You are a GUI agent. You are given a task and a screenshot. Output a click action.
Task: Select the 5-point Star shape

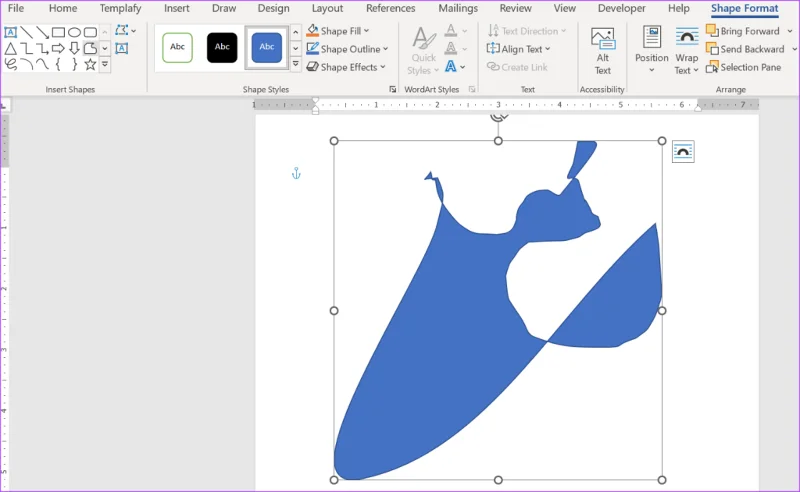[90, 64]
